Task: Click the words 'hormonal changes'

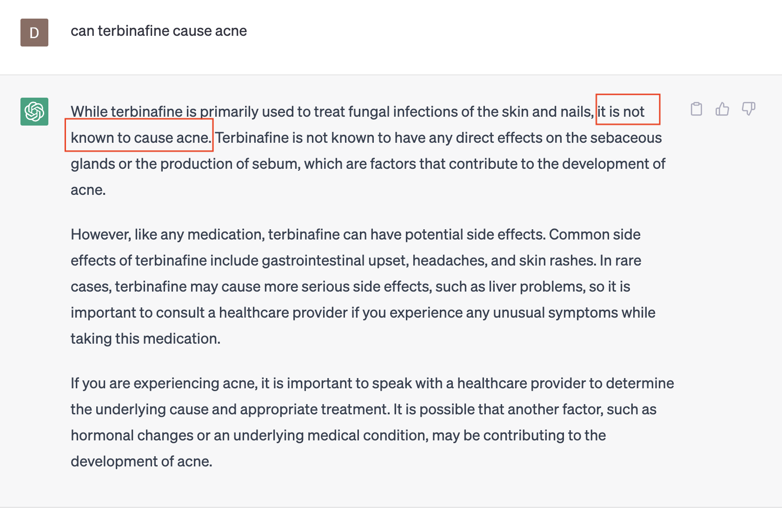Action: [132, 435]
